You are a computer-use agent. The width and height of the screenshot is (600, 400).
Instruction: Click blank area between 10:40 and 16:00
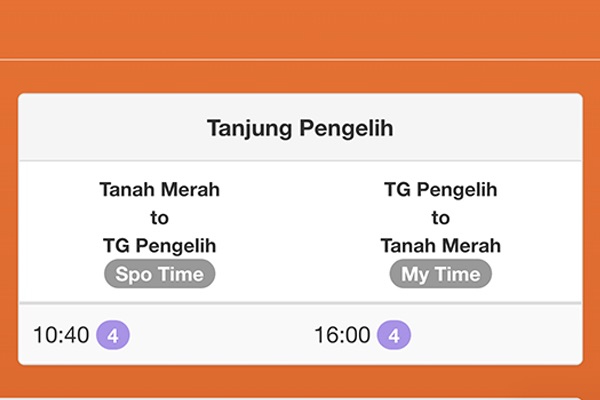click(x=220, y=335)
